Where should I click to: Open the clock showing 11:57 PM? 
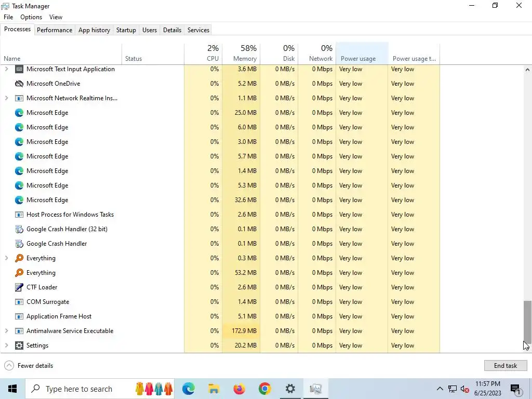(x=487, y=389)
